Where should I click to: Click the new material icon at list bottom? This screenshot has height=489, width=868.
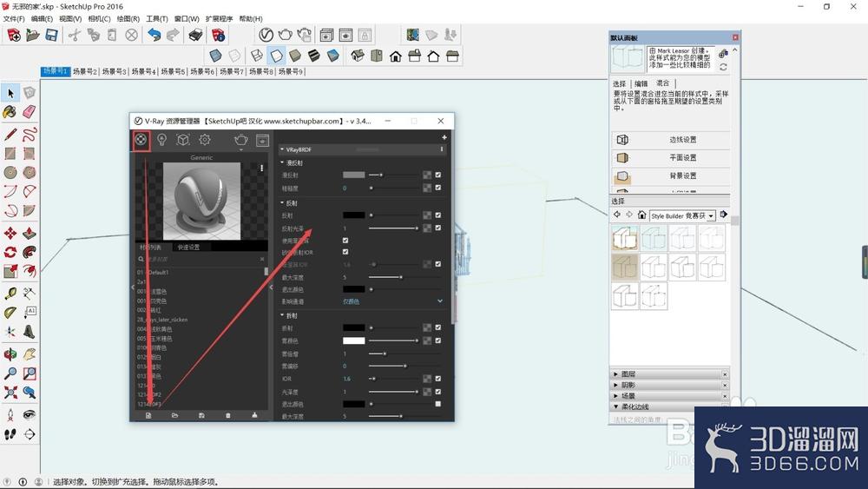tap(148, 415)
